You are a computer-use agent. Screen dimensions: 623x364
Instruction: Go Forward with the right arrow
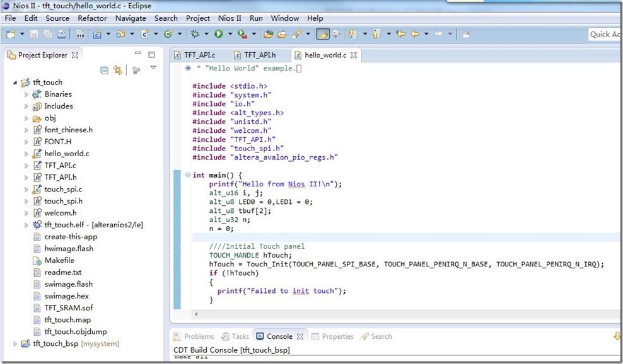pyautogui.click(x=438, y=34)
